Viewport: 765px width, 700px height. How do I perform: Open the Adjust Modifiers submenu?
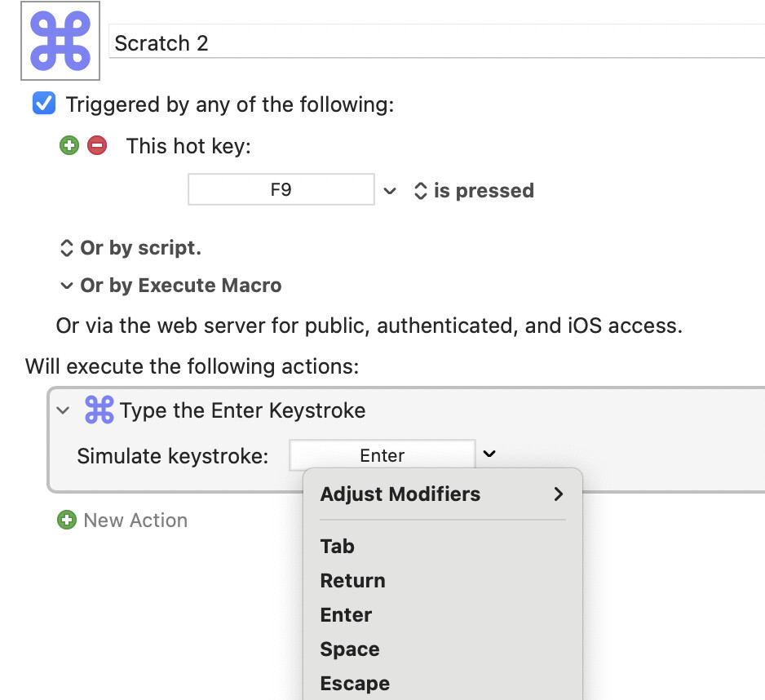pyautogui.click(x=441, y=494)
